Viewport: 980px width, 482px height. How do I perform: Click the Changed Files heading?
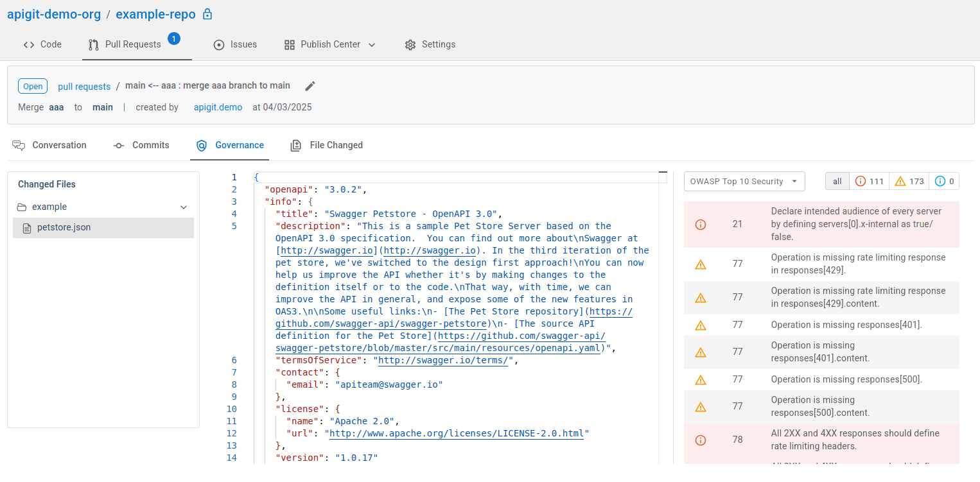pos(47,185)
